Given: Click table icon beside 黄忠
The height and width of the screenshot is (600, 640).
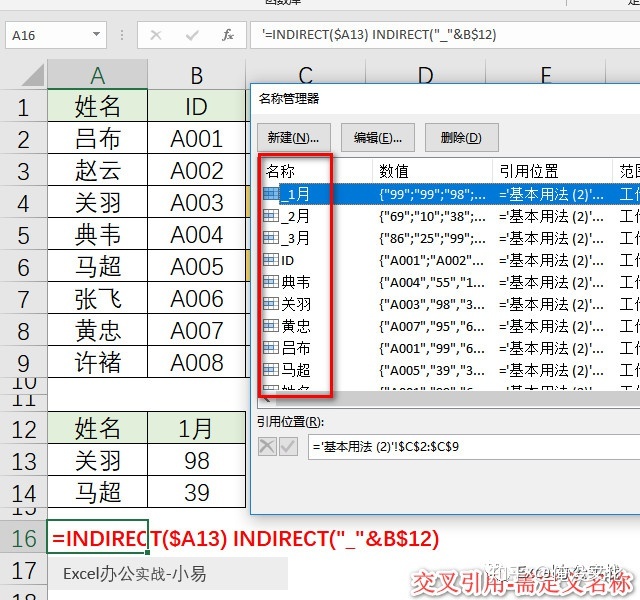Looking at the screenshot, I should [271, 326].
